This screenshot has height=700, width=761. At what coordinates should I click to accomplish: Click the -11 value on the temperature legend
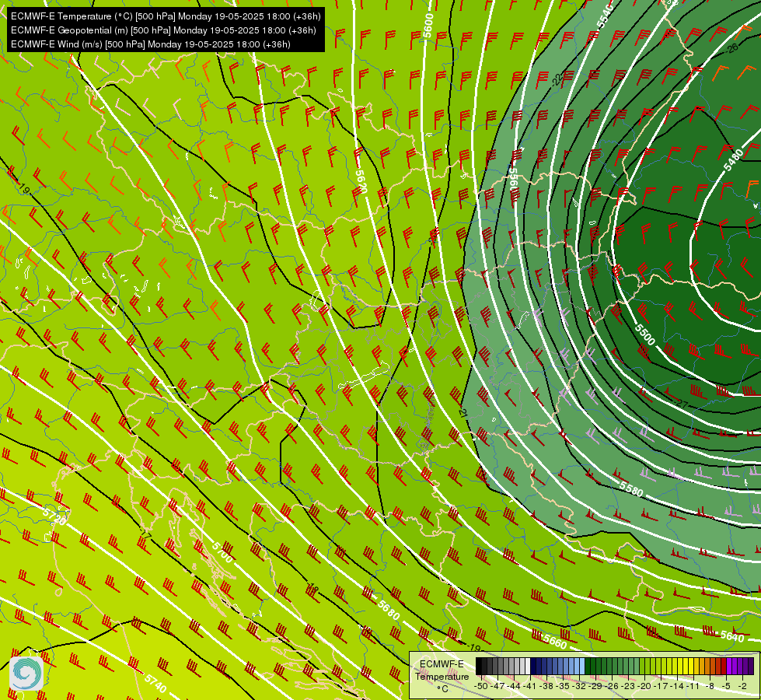(693, 686)
